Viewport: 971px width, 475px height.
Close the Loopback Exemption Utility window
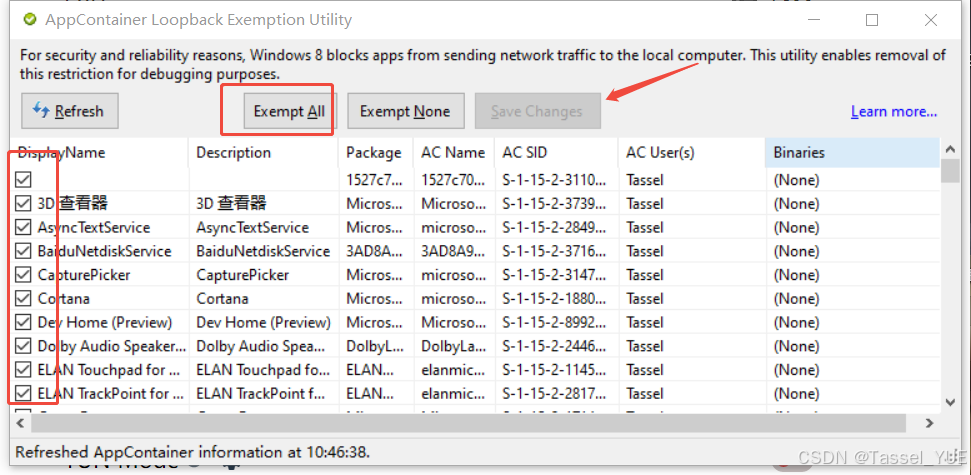click(x=931, y=20)
